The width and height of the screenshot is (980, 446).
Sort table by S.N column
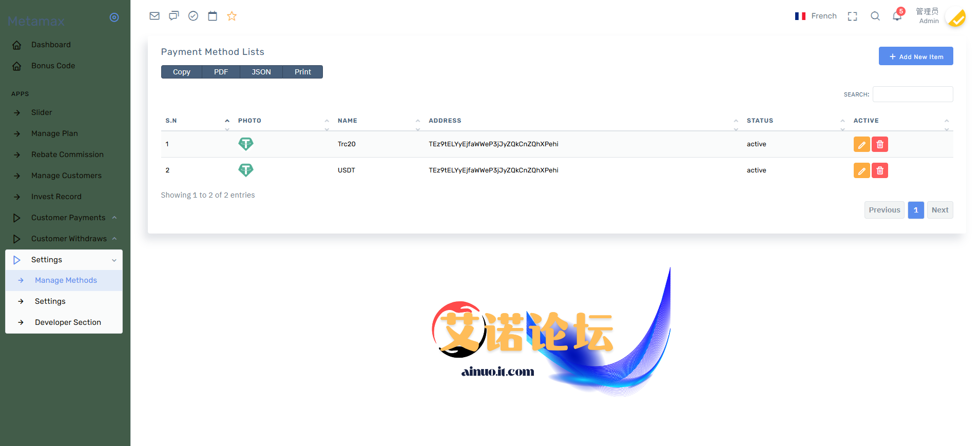197,121
